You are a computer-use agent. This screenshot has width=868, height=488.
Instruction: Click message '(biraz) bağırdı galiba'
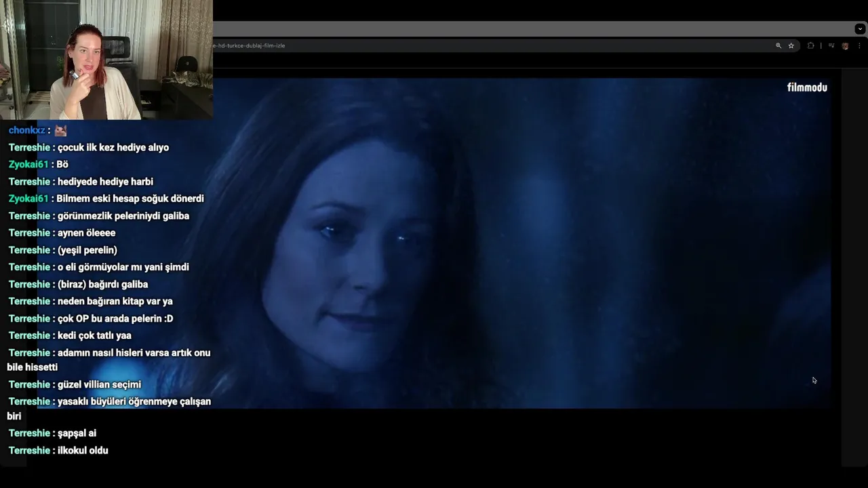point(102,285)
